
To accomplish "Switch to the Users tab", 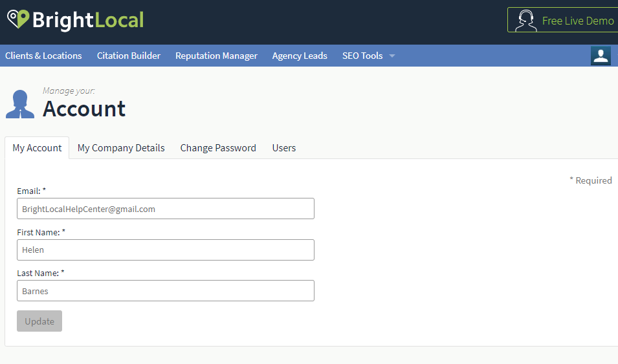I will coord(284,147).
